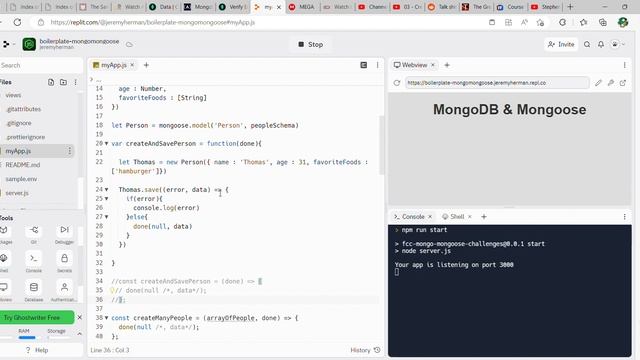Viewport: 640px width, 360px height.
Task: Open the Console pane options menu
Action: click(624, 217)
